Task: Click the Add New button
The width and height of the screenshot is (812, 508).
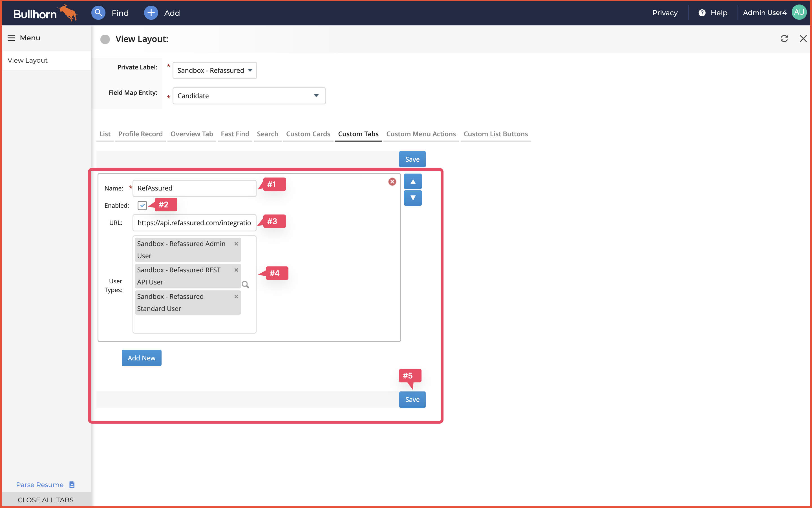Action: coord(142,358)
